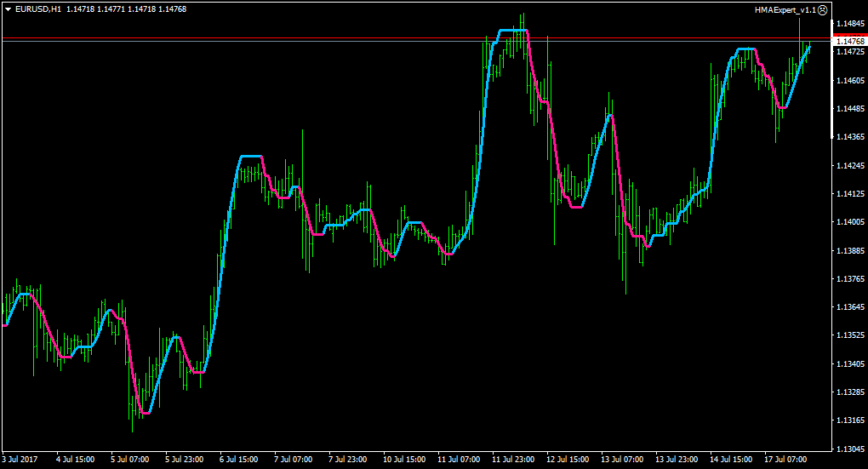The width and height of the screenshot is (868, 469).
Task: Click price scale value 1.14485
Action: 850,109
